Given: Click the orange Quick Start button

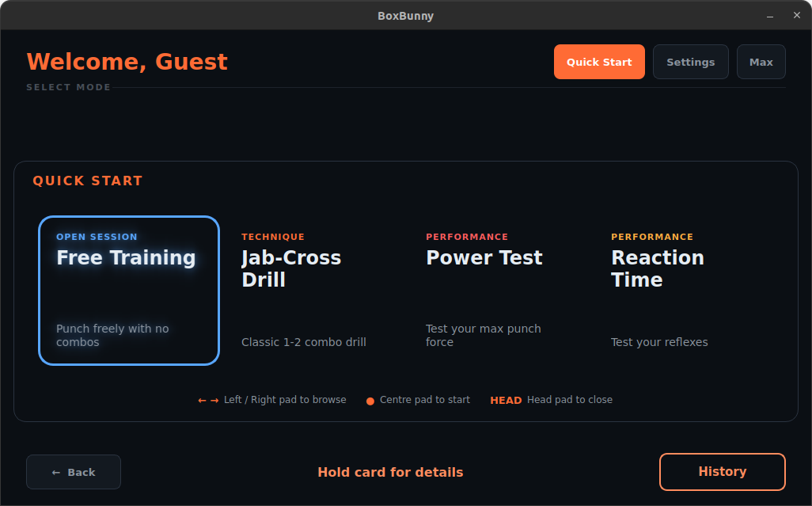Looking at the screenshot, I should click(599, 62).
